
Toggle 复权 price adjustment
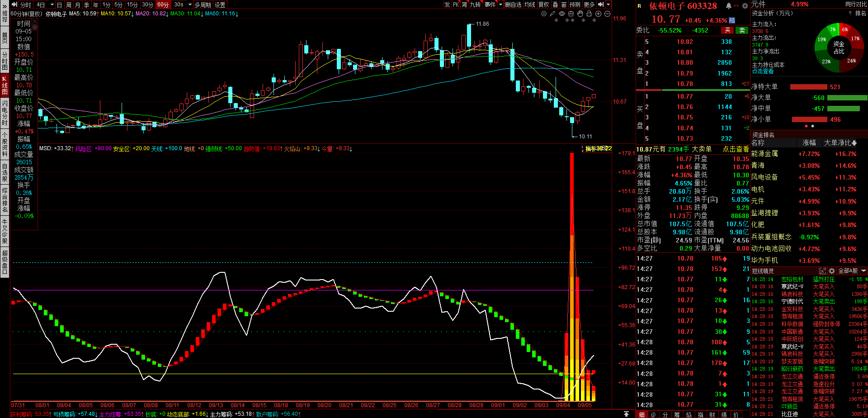[544, 5]
